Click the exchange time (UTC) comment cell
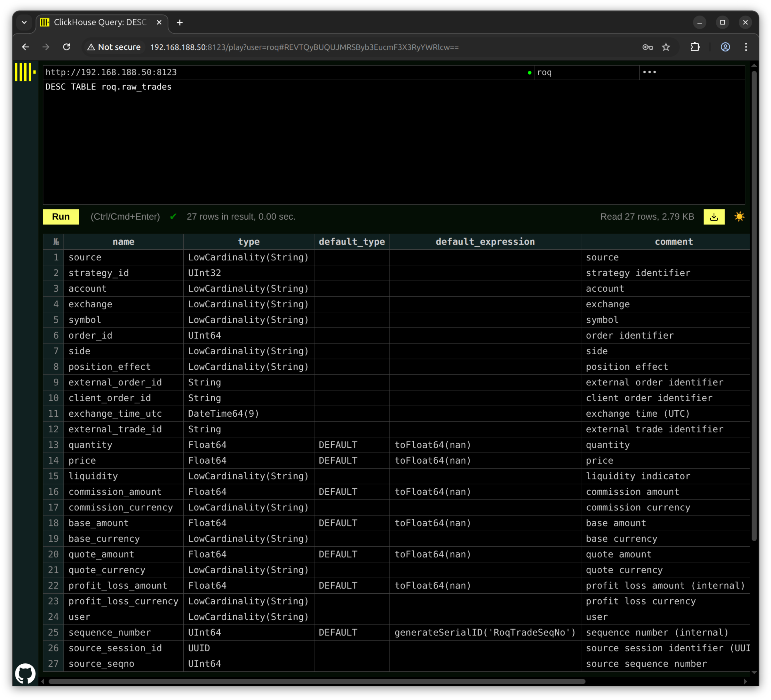Screen dimensions: 771x700 click(x=665, y=414)
